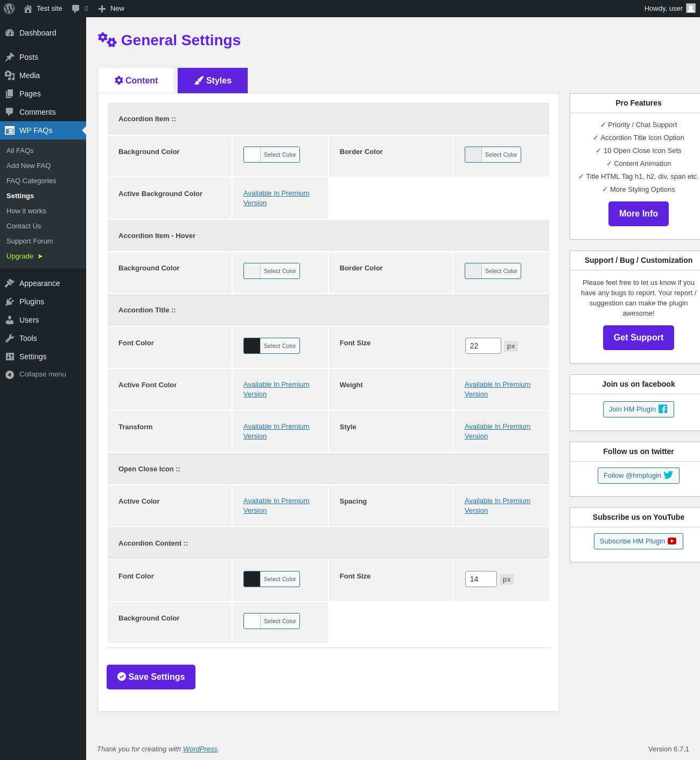Open Active Background Color premium link
Image resolution: width=700 pixels, height=760 pixels.
pos(276,198)
